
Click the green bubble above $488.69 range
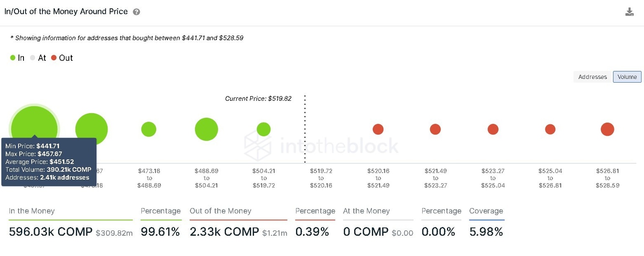tap(206, 129)
